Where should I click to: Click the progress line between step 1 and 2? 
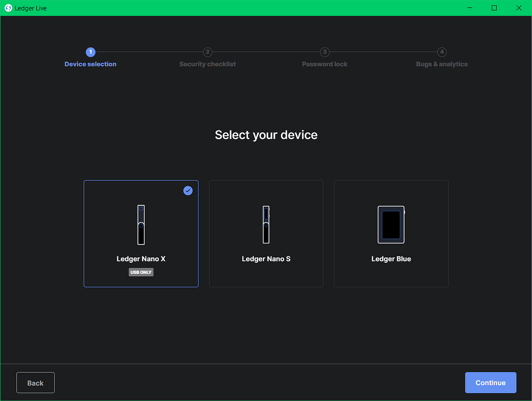[149, 52]
